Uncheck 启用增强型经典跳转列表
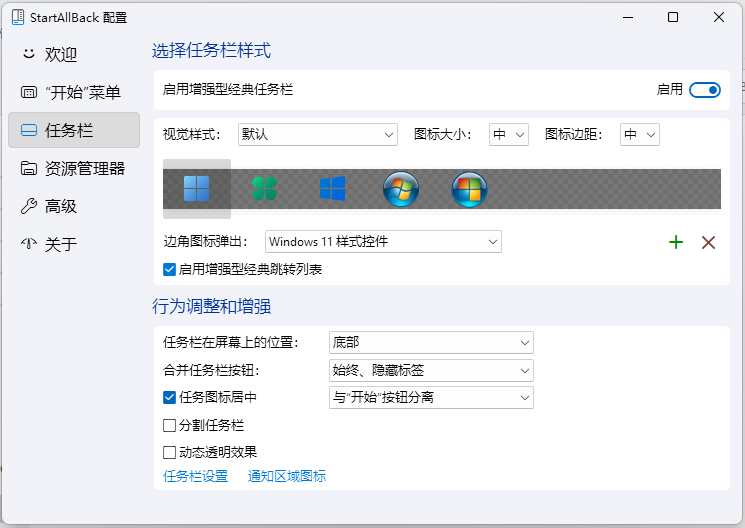 click(170, 269)
